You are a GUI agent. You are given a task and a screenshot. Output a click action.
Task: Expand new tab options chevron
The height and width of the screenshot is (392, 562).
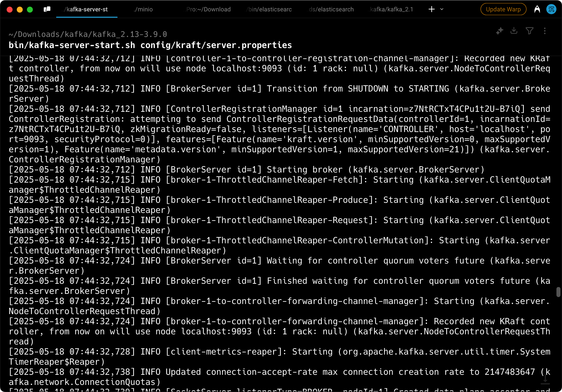pyautogui.click(x=442, y=9)
